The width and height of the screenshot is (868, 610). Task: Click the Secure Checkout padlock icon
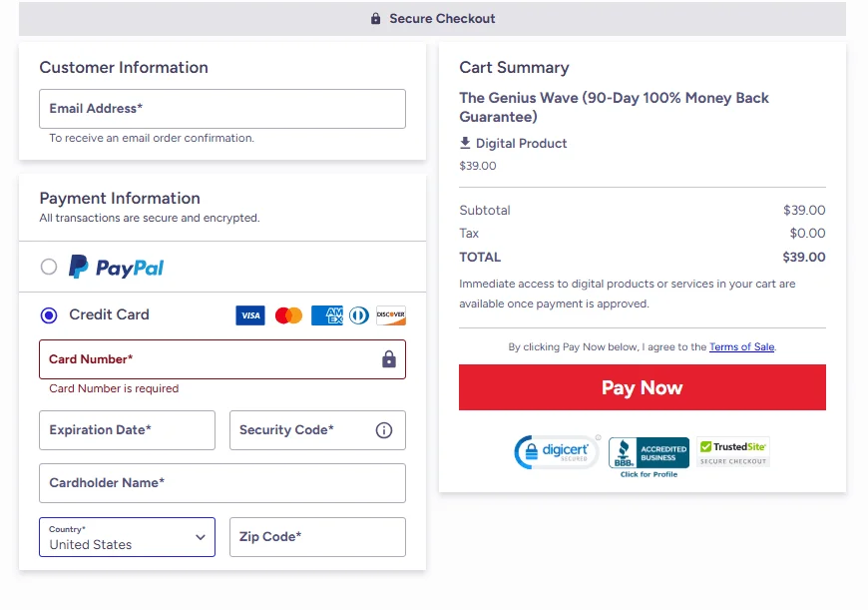375,19
